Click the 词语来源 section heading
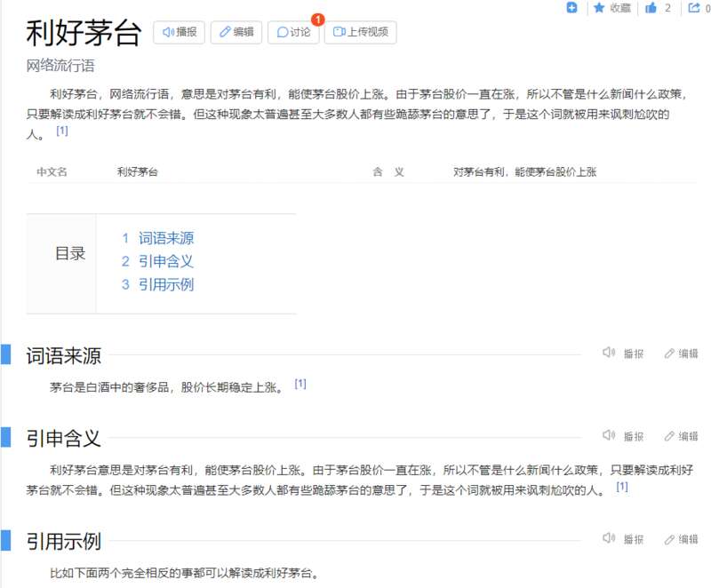The image size is (711, 588). click(63, 355)
